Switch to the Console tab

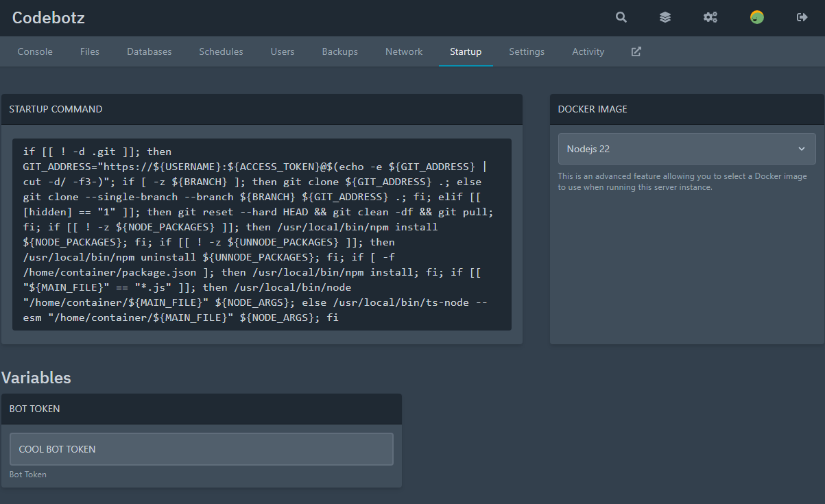(x=35, y=51)
